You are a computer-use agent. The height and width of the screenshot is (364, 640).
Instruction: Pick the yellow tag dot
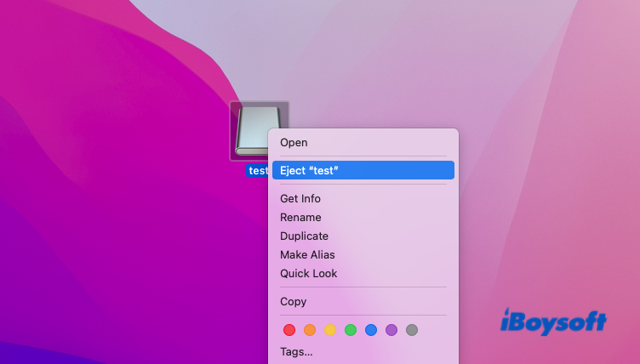(330, 330)
